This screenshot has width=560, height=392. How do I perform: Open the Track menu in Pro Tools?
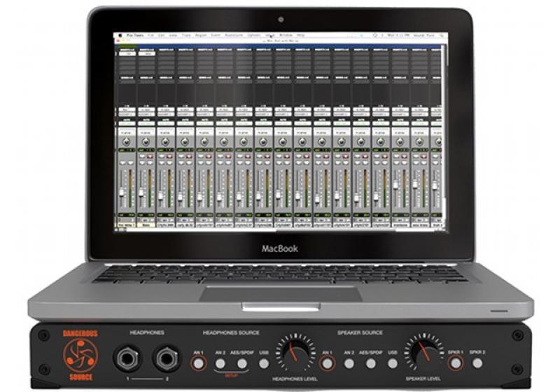click(186, 35)
